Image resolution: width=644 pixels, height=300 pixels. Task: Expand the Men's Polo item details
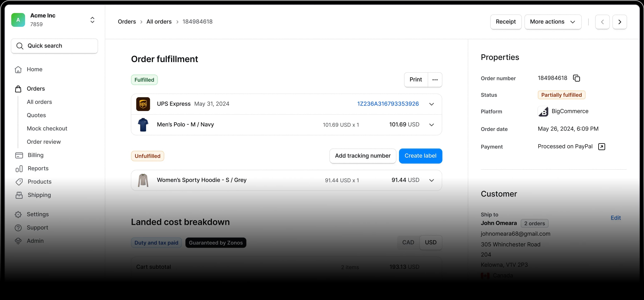pos(432,125)
